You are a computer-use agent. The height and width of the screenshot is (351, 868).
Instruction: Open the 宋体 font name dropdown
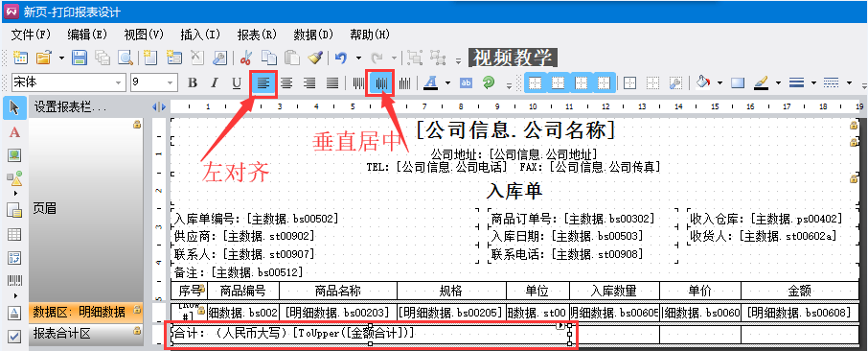tap(69, 83)
